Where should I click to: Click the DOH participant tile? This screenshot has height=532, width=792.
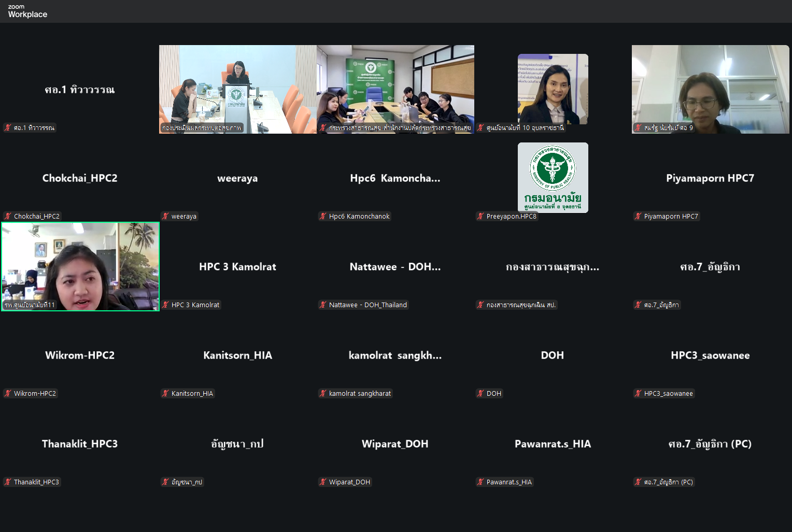(x=553, y=355)
